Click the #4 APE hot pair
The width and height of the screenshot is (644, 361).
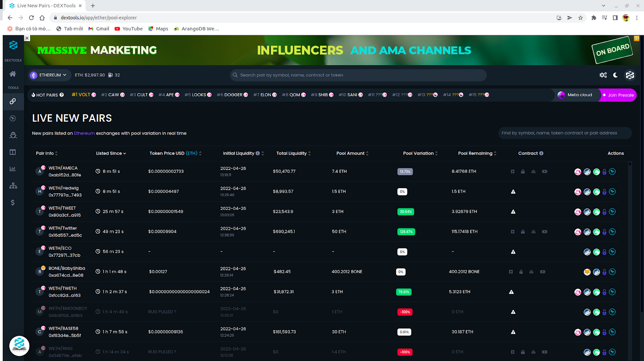pos(169,95)
